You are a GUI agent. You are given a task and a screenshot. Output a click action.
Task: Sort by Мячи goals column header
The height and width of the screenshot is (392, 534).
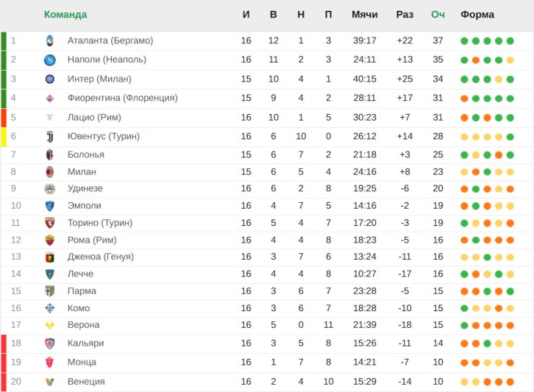tap(364, 14)
